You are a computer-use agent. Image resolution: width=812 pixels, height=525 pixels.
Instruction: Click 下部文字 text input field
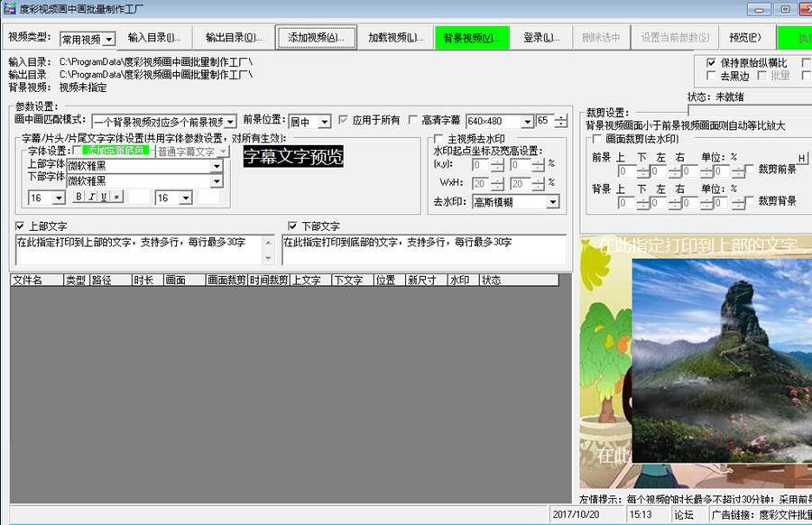[x=424, y=250]
